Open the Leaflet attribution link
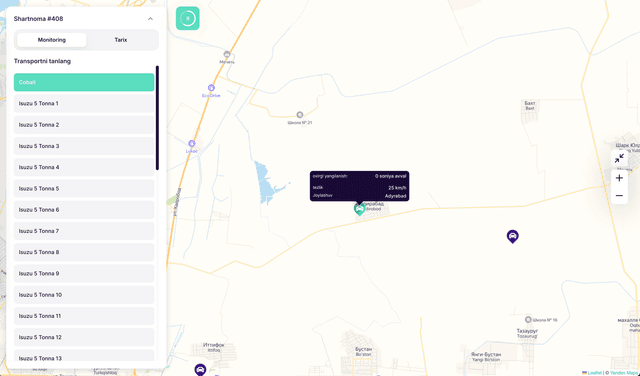The image size is (640, 376). pos(594,373)
